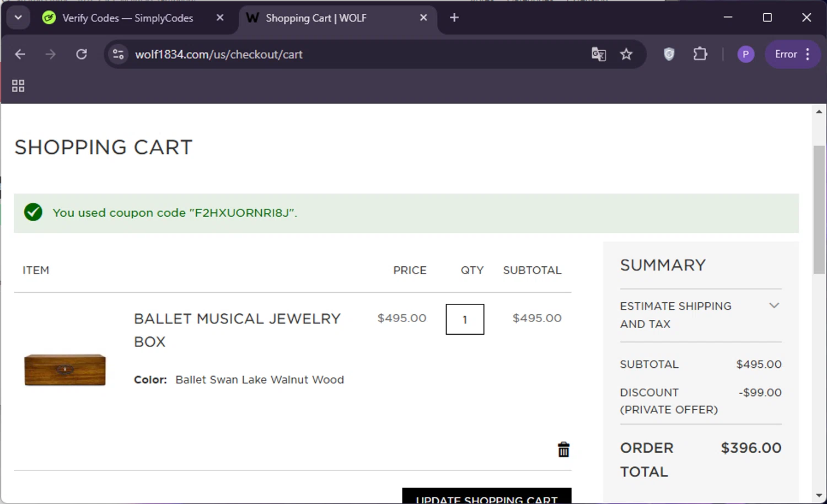View site information icon in address bar
The image size is (827, 504).
click(x=119, y=54)
